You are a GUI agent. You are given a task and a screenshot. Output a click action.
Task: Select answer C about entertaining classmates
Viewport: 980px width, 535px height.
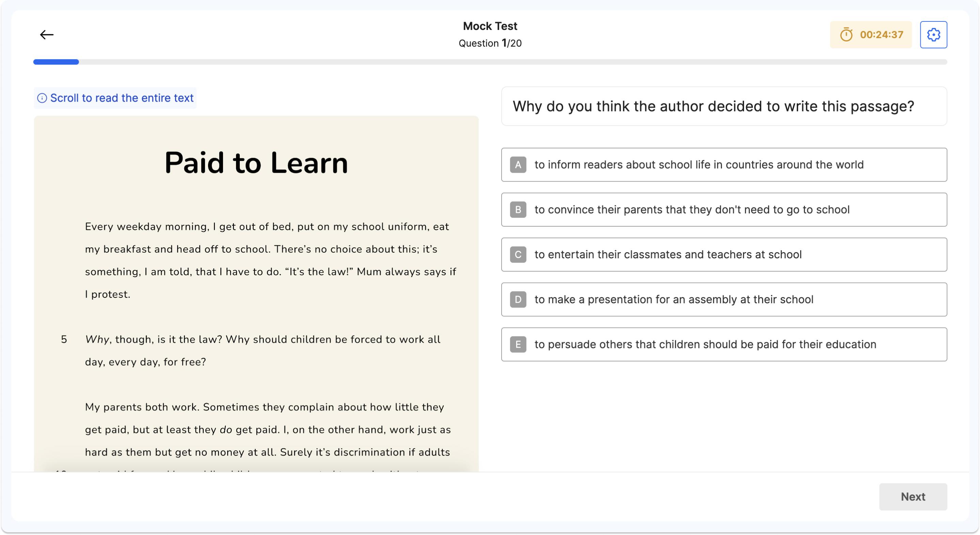(x=723, y=254)
